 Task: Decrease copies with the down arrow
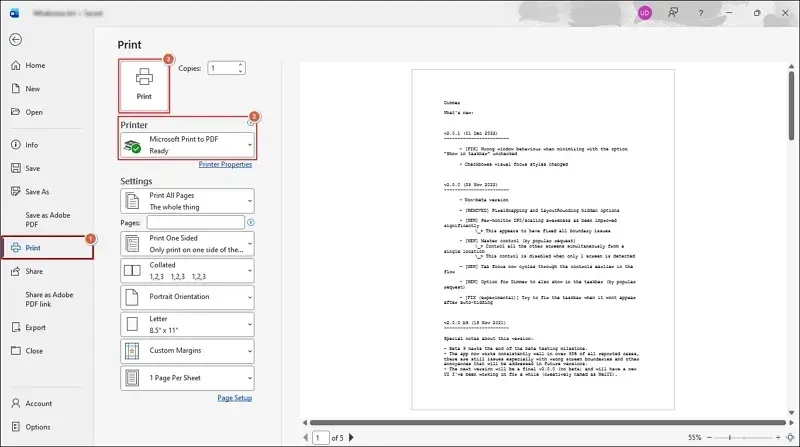[x=240, y=71]
